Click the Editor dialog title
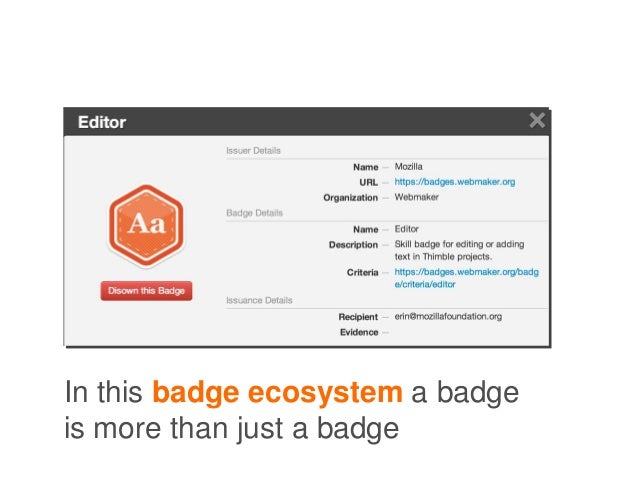Screen dimensions: 638x479 coord(102,122)
